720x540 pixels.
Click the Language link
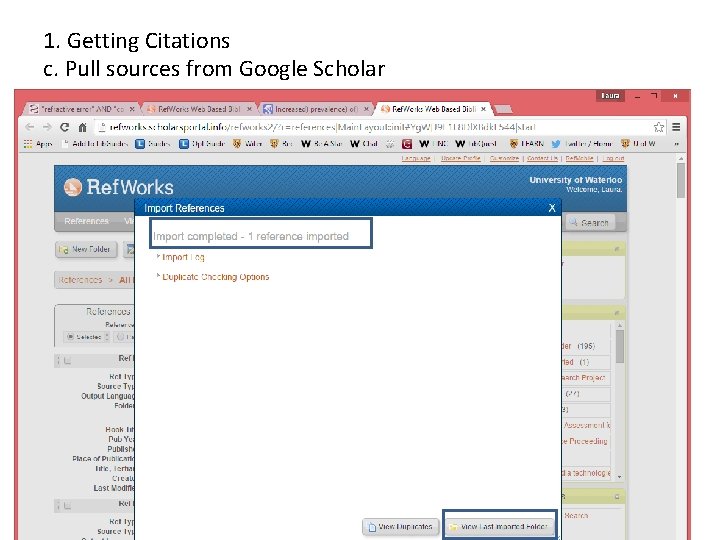click(416, 158)
